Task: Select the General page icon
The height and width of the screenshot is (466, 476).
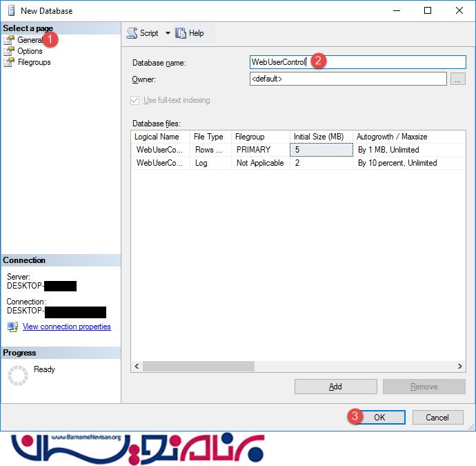Action: pos(9,40)
